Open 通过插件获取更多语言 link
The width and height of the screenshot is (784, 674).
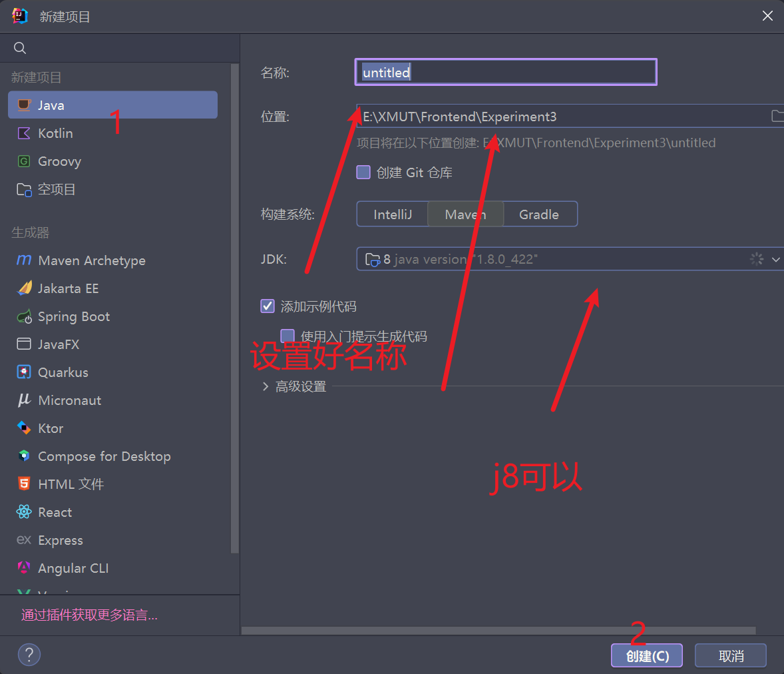pyautogui.click(x=89, y=615)
